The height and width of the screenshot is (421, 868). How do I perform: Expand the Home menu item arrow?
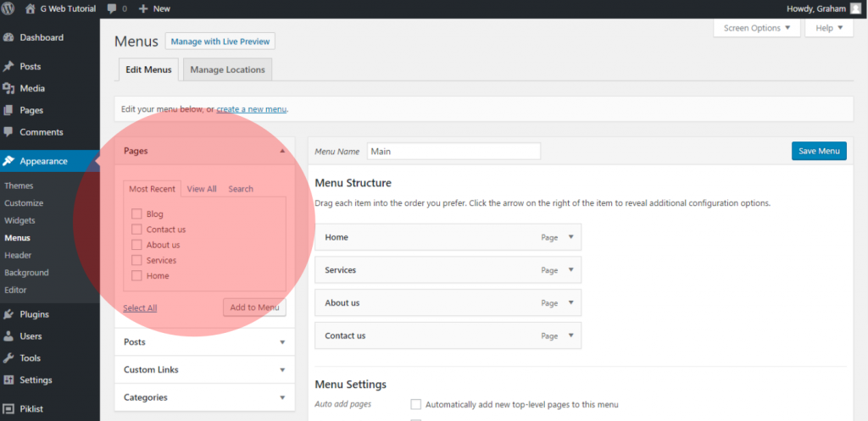571,237
